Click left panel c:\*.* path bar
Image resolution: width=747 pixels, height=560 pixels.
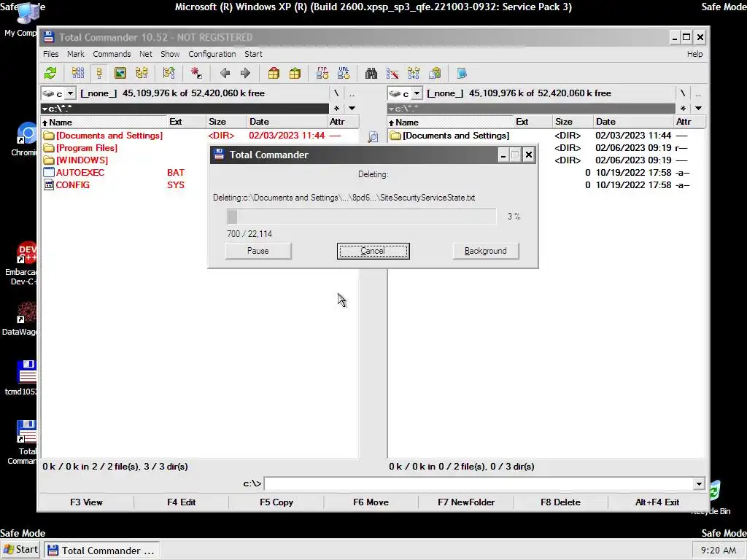tap(185, 109)
